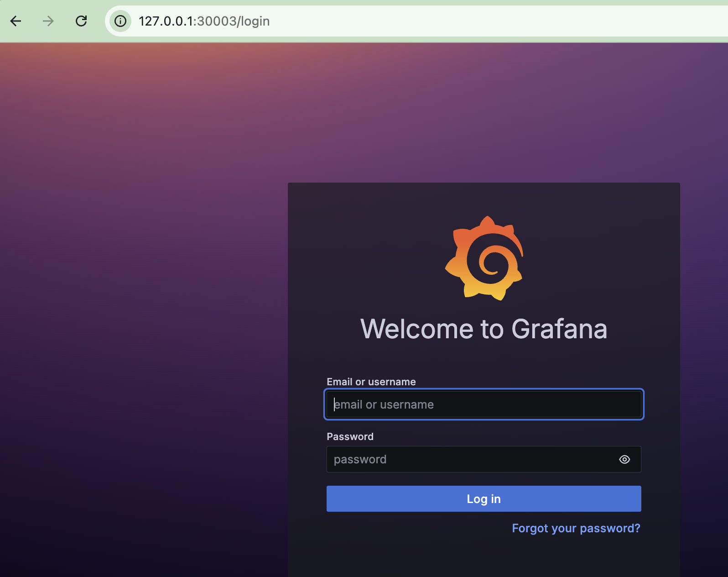Viewport: 728px width, 577px height.
Task: Click into the password field
Action: (x=484, y=459)
